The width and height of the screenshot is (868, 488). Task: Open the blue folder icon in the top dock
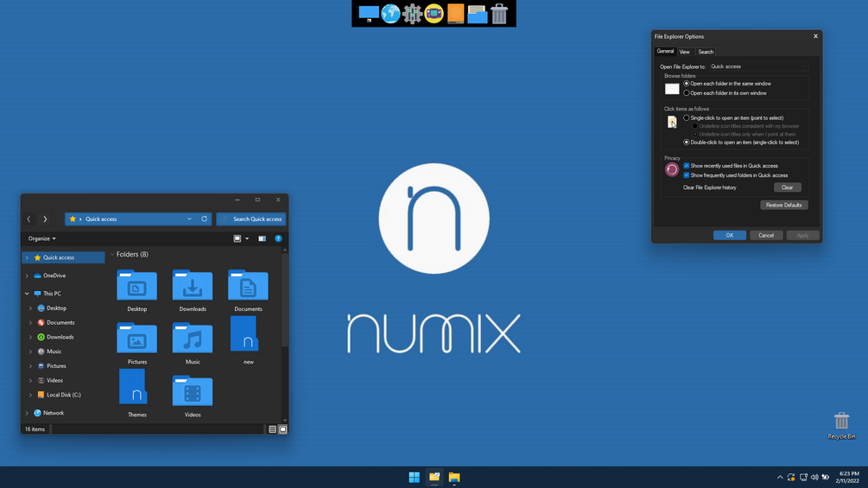click(x=477, y=14)
